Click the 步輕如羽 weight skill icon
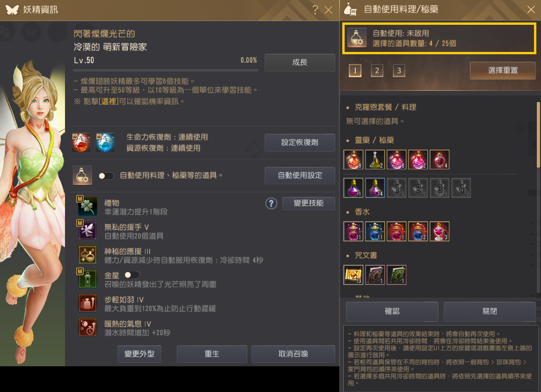 pyautogui.click(x=87, y=303)
